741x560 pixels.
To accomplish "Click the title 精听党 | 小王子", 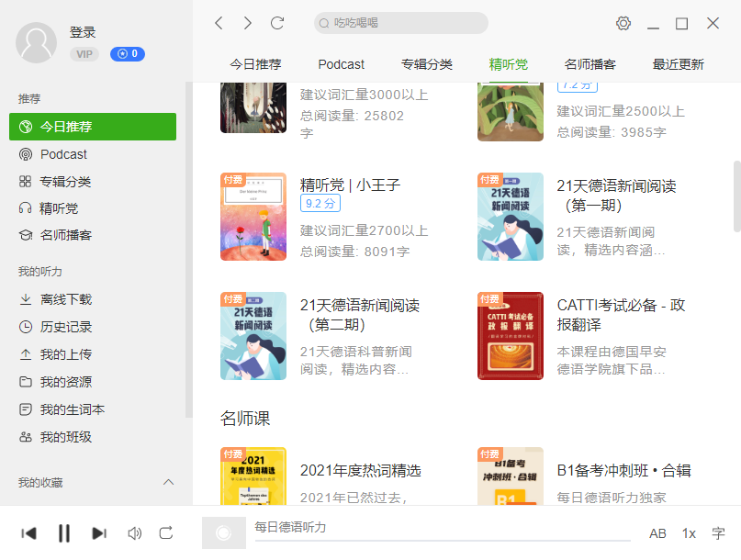I will pos(350,185).
